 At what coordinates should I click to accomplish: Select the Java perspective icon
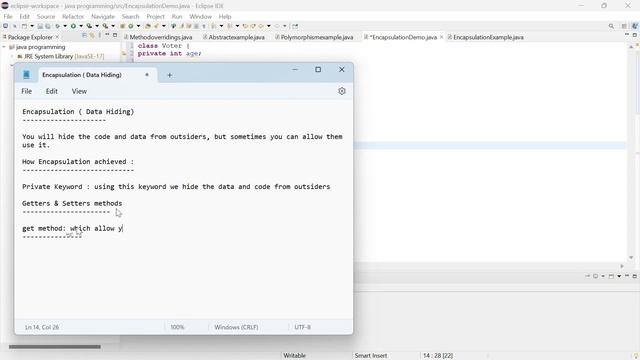click(635, 26)
